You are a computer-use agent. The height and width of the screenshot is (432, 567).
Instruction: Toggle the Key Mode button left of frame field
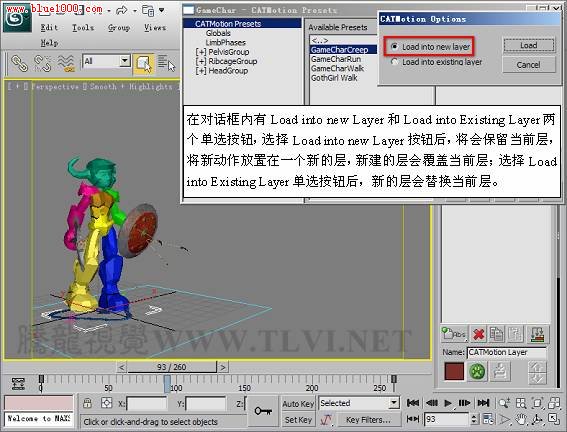413,419
